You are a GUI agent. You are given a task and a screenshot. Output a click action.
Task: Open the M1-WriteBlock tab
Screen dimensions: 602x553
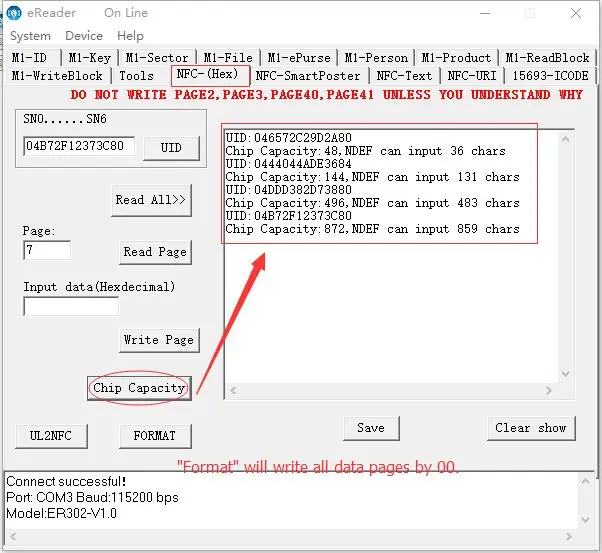[57, 76]
